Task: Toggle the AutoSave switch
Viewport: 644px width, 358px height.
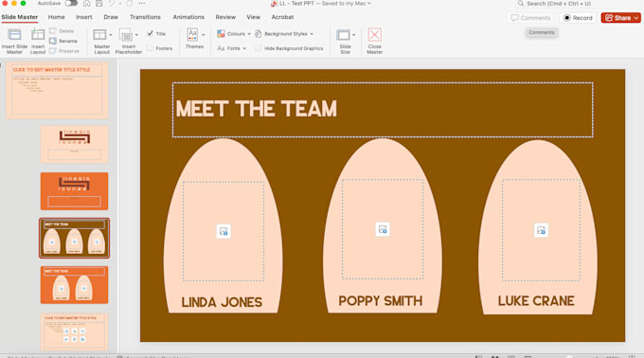Action: click(71, 3)
